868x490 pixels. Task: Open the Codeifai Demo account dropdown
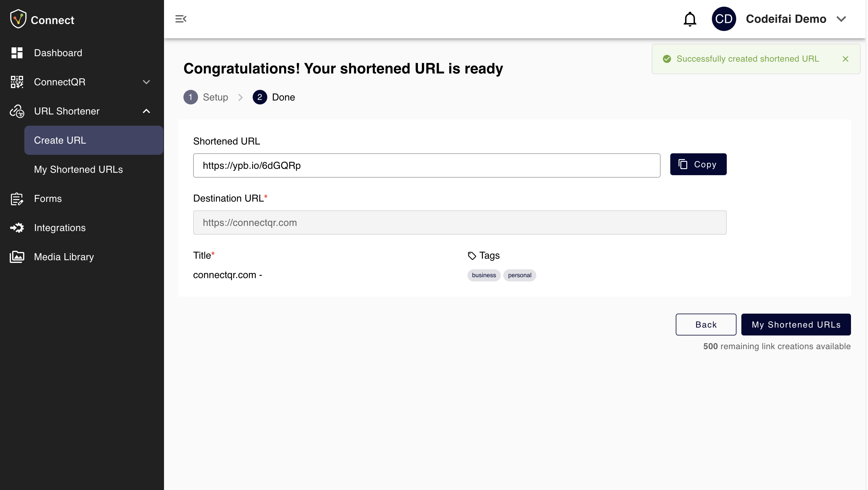click(x=841, y=19)
